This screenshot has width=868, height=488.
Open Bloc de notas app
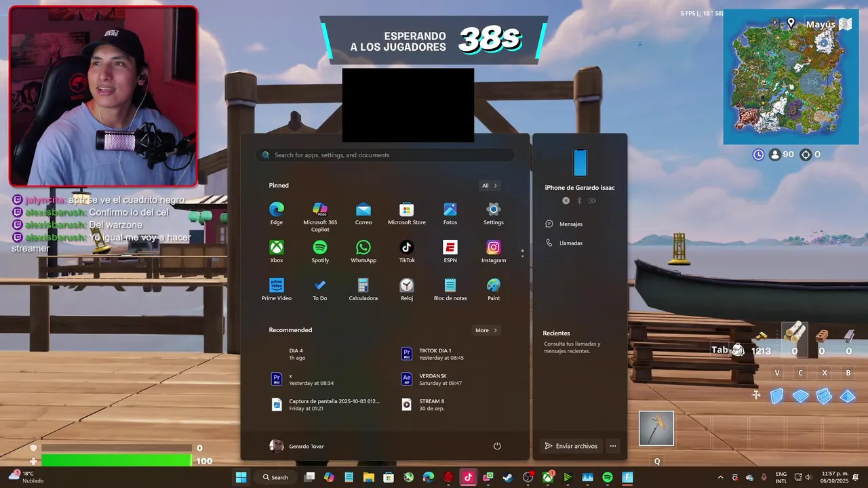[x=450, y=289]
